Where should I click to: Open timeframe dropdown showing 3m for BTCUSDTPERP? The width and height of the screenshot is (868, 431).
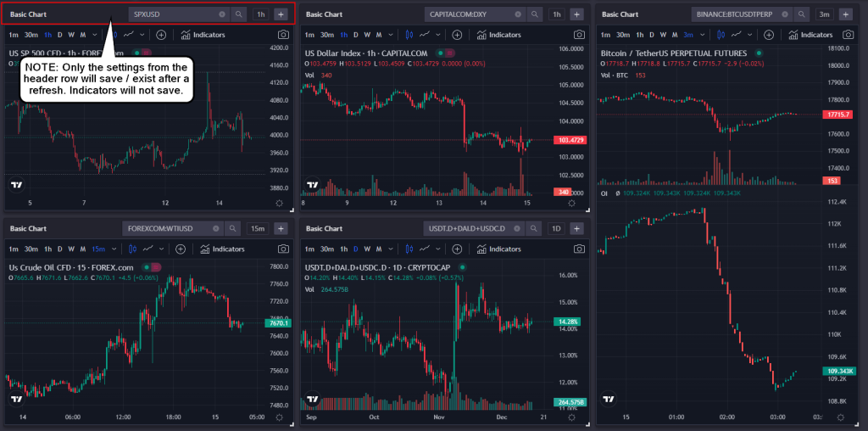(x=824, y=14)
